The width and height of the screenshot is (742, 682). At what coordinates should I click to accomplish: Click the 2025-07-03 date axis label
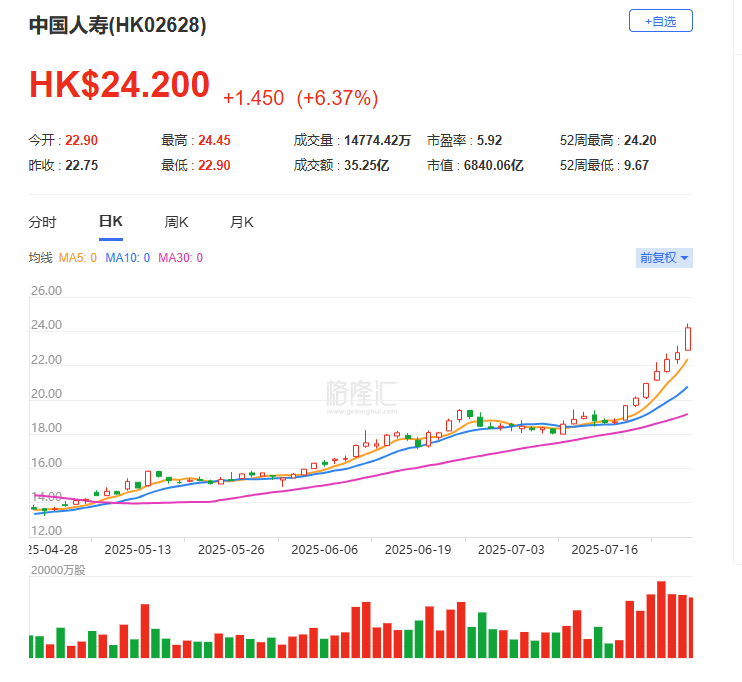(x=511, y=550)
